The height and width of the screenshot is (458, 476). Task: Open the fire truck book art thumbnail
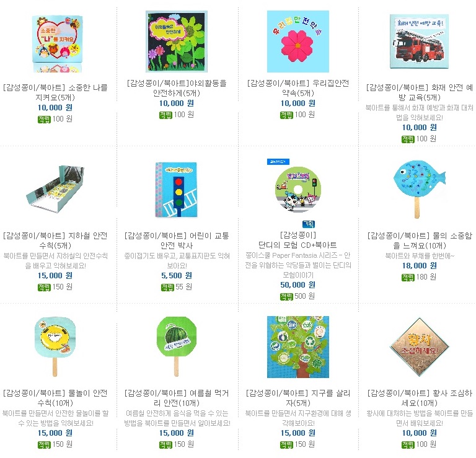(419, 42)
